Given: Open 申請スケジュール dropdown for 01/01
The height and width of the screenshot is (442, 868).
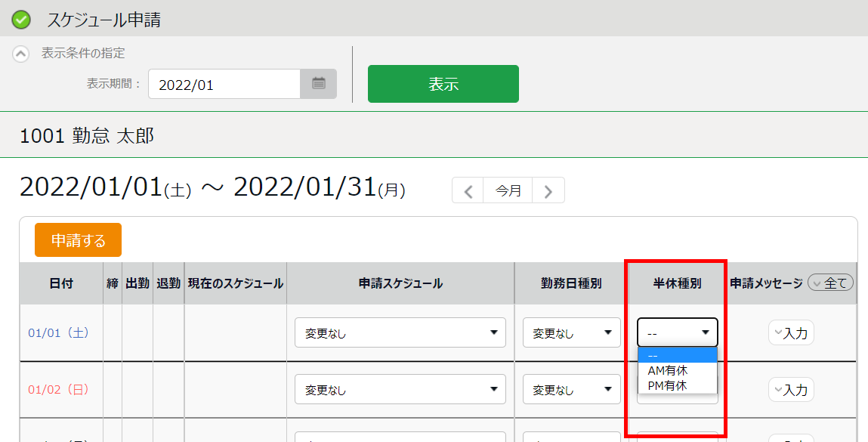Looking at the screenshot, I should [x=400, y=332].
